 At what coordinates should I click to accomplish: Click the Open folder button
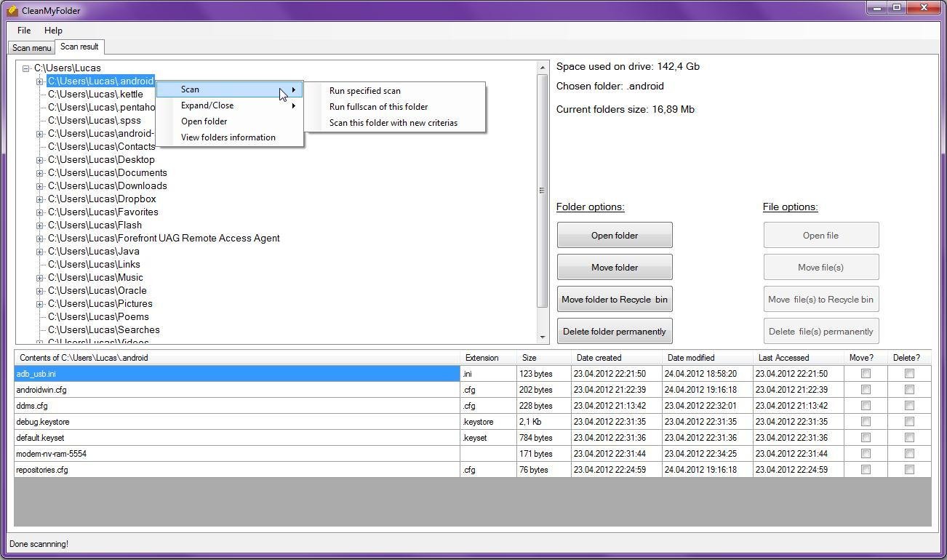(615, 235)
